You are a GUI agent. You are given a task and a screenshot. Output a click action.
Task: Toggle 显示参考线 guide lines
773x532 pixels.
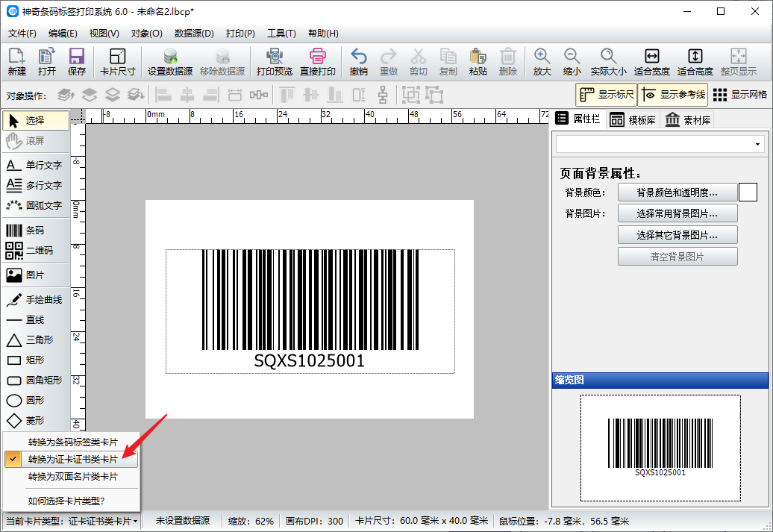pos(673,95)
